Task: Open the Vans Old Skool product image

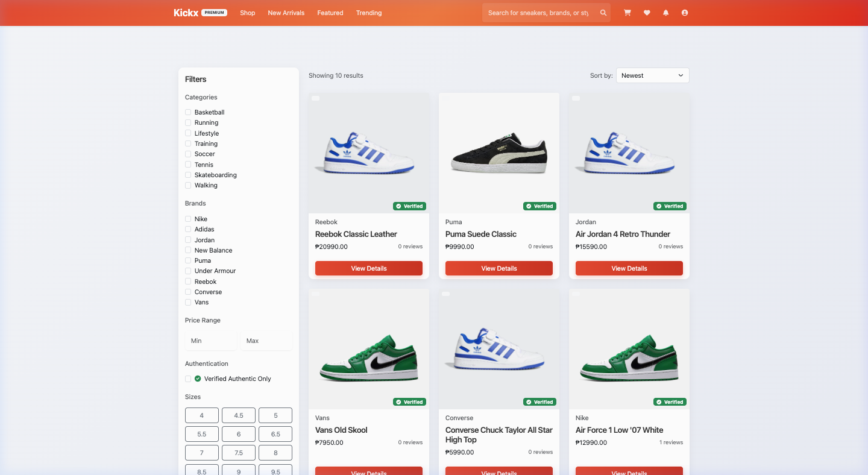Action: point(369,348)
